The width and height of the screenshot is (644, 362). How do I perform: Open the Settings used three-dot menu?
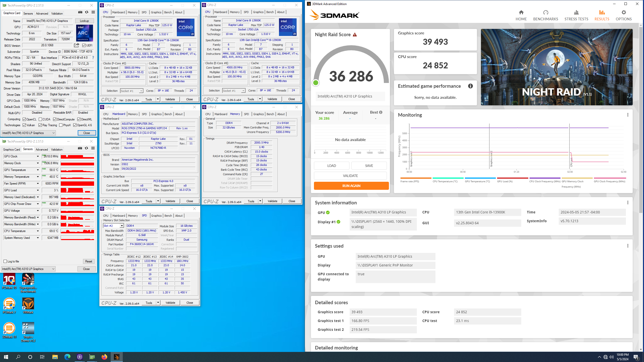(x=628, y=246)
